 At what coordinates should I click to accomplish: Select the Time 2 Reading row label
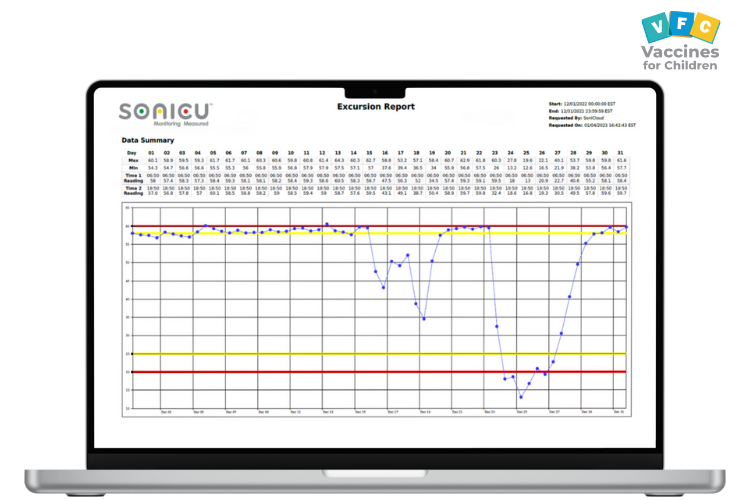[x=131, y=190]
